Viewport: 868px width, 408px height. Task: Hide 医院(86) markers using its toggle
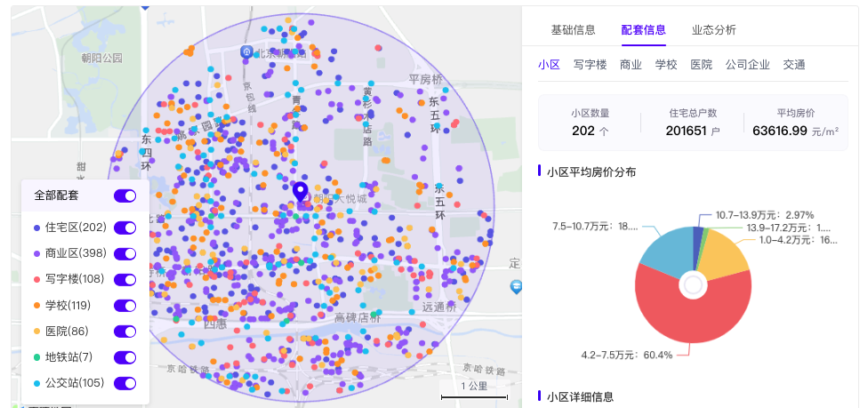click(125, 332)
